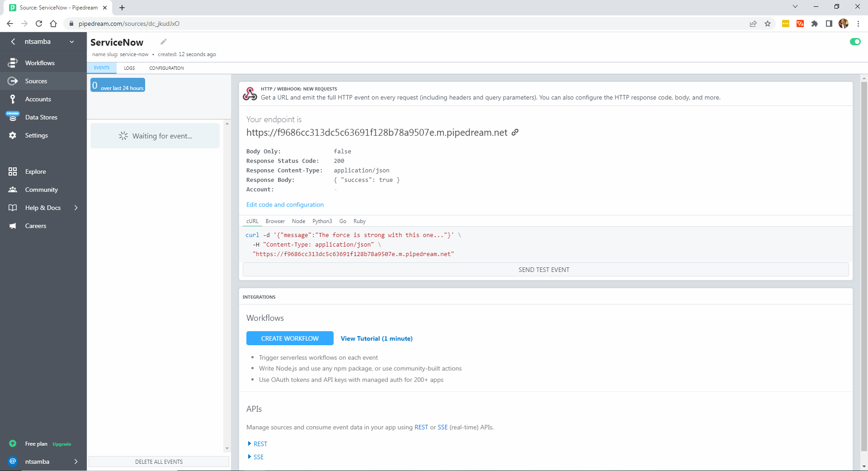The image size is (868, 471).
Task: Open the Explore section
Action: (35, 171)
